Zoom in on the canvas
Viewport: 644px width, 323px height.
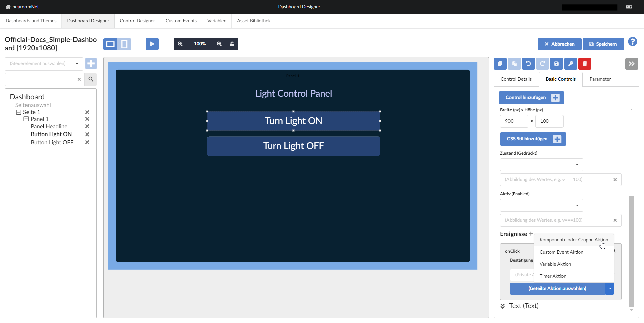(x=219, y=44)
